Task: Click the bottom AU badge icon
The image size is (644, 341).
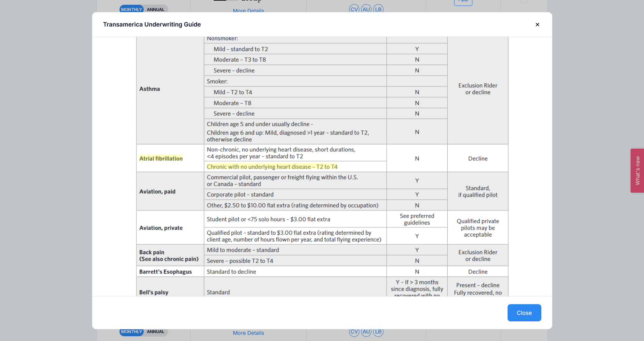Action: (x=366, y=332)
